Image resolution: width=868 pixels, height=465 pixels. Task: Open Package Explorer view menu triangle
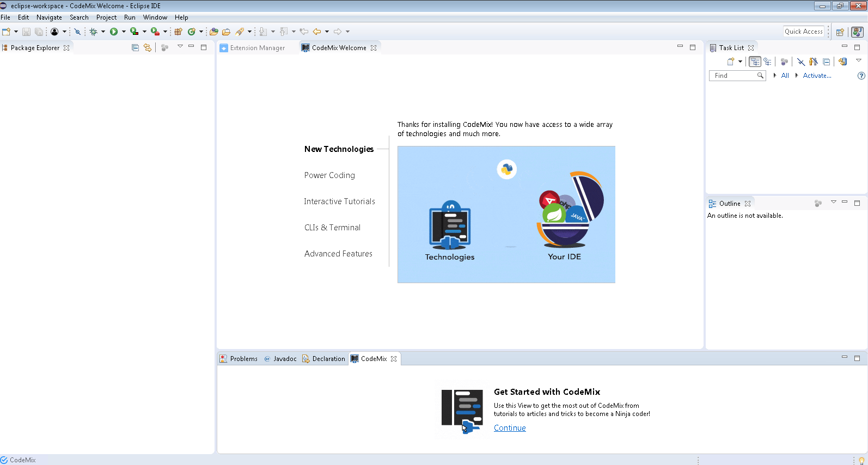click(180, 47)
